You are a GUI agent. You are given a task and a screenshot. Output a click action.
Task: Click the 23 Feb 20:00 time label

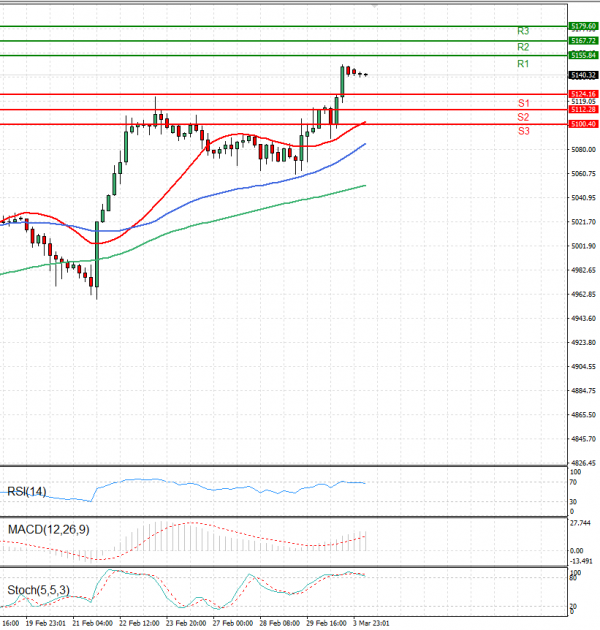186,623
